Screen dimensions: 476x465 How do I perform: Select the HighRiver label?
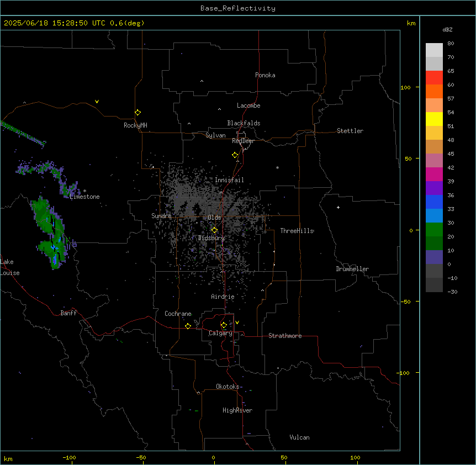click(x=237, y=410)
